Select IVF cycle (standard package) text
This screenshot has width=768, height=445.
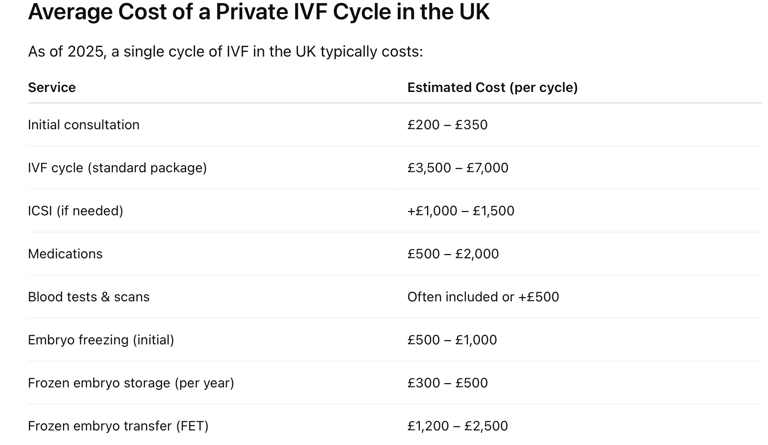[x=118, y=168]
